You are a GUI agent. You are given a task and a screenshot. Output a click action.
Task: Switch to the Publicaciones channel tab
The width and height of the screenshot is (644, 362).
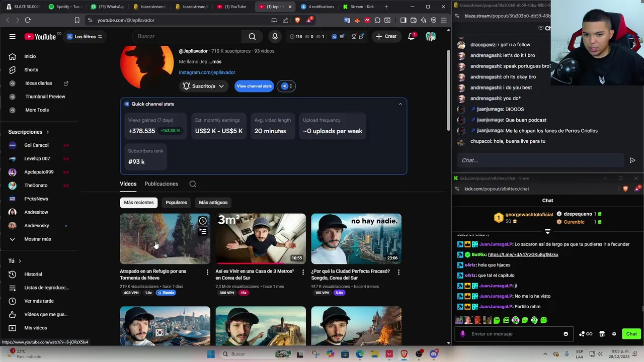[x=161, y=184]
